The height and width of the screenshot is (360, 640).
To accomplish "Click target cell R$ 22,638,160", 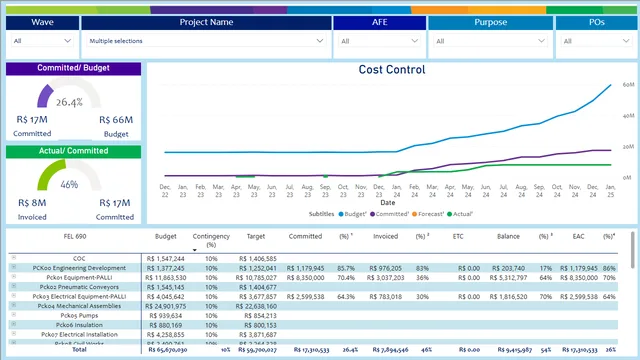I will [256, 306].
